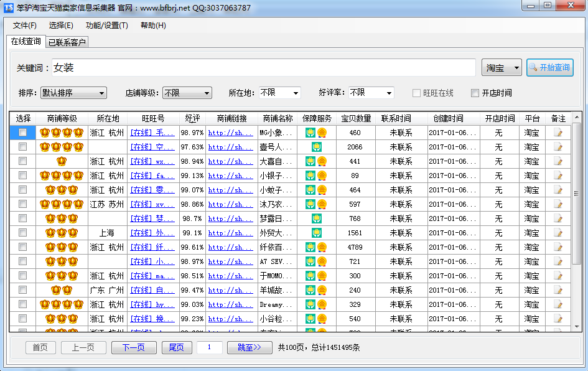Check the box for 小银子 row
Screen dimensions: 588x371
[22, 176]
